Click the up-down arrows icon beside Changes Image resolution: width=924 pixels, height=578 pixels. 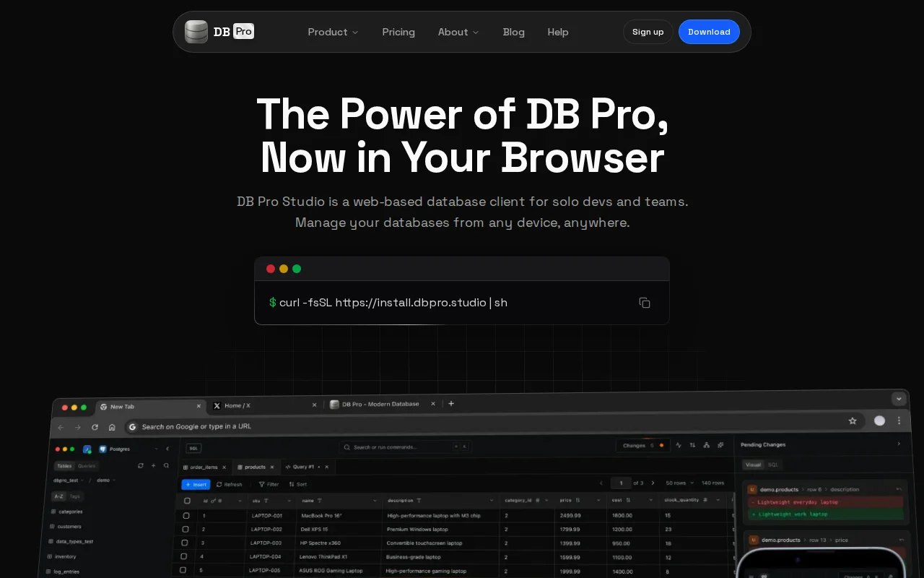[692, 445]
